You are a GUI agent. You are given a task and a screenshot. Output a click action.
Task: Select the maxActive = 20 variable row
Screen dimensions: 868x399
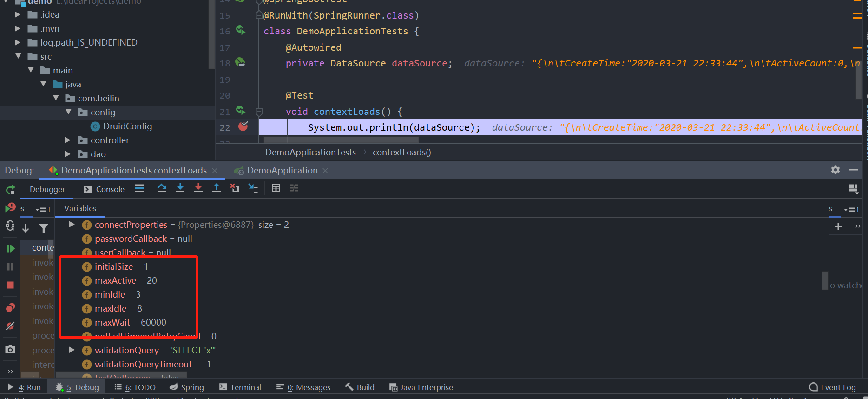119,280
